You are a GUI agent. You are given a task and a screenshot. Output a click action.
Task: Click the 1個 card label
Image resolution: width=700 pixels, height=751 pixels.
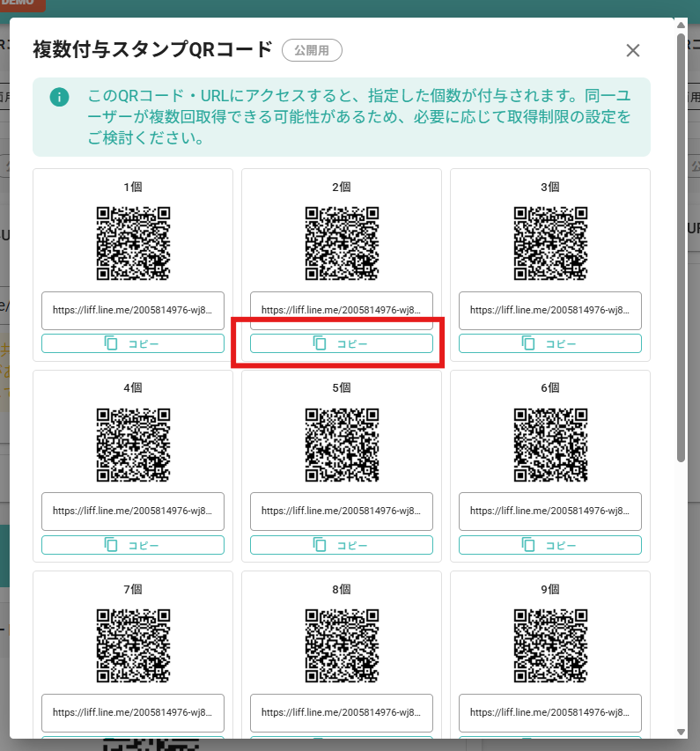click(x=133, y=187)
